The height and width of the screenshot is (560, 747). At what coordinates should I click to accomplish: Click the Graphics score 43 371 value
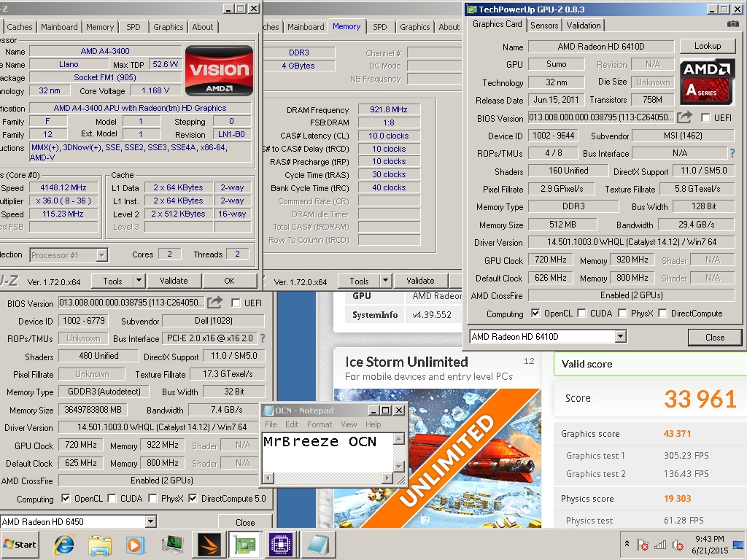[677, 433]
